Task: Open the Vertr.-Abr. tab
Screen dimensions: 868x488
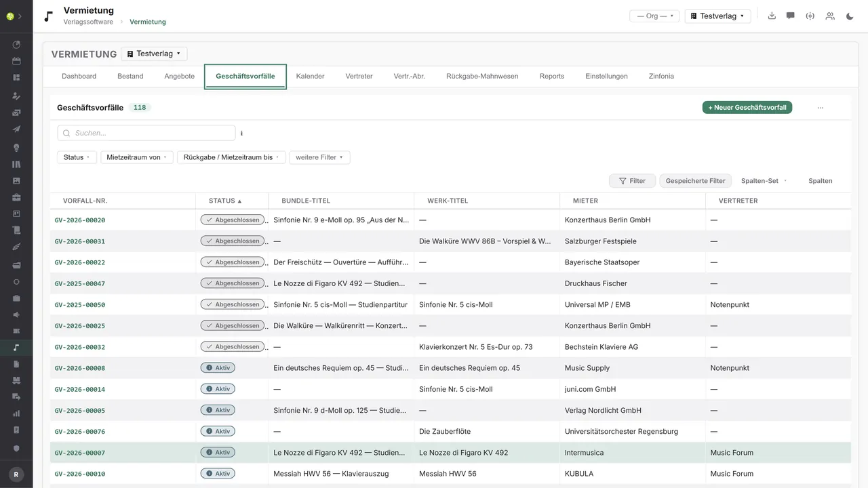Action: [410, 76]
